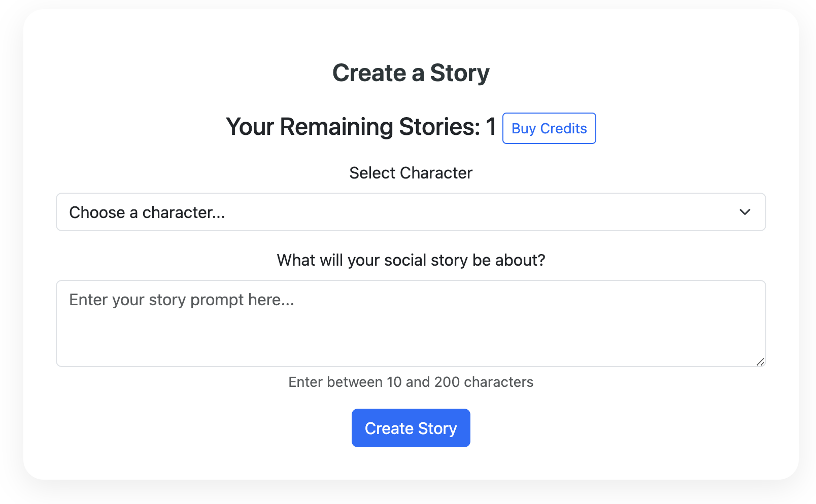Click the 'Enter your story prompt here...' placeholder
Screen dimensions: 816x504
coord(182,300)
